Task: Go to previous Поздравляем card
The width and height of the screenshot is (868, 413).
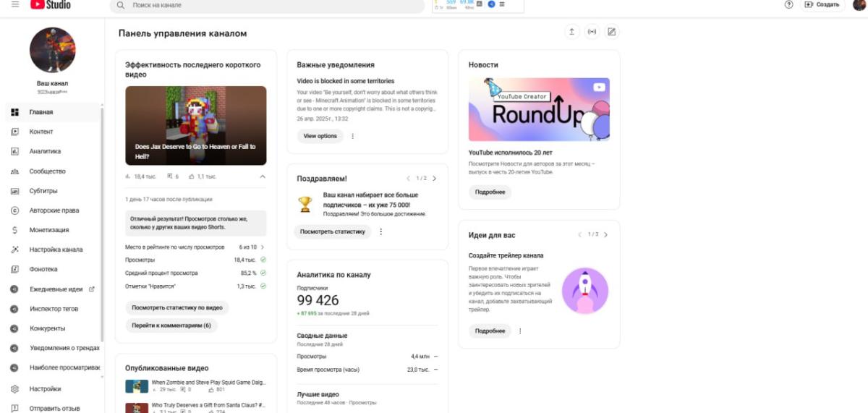Action: click(x=408, y=178)
